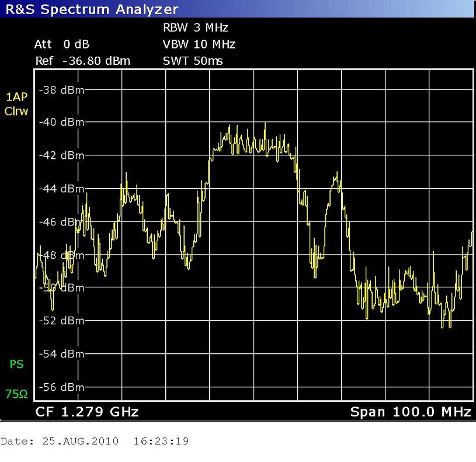Select the -56 dBm bottom axis label
This screenshot has width=476, height=462.
click(x=61, y=387)
